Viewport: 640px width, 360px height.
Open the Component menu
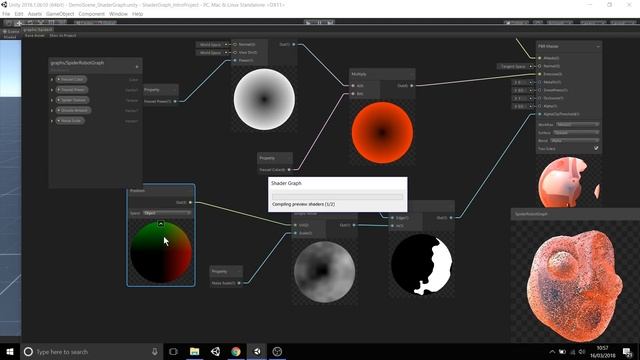pyautogui.click(x=91, y=14)
